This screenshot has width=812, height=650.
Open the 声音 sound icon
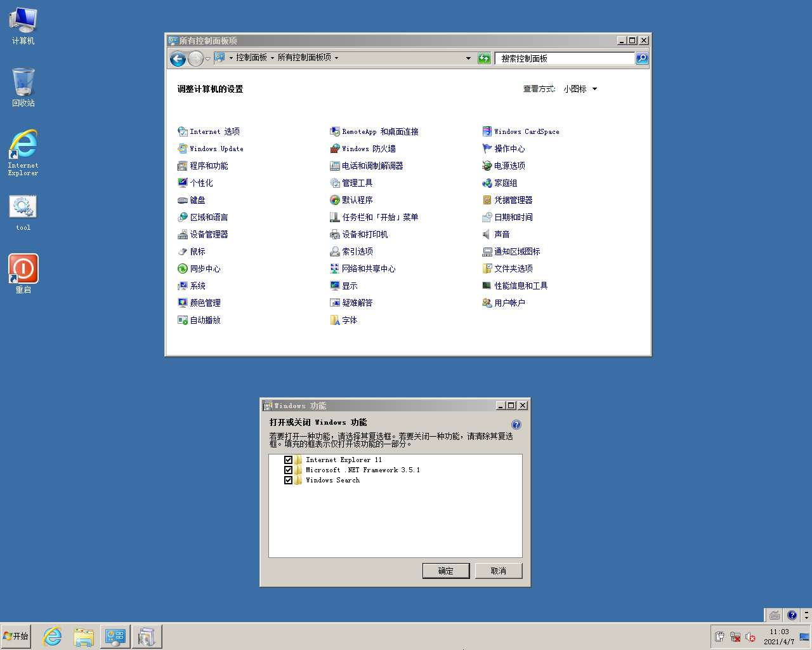coord(487,234)
